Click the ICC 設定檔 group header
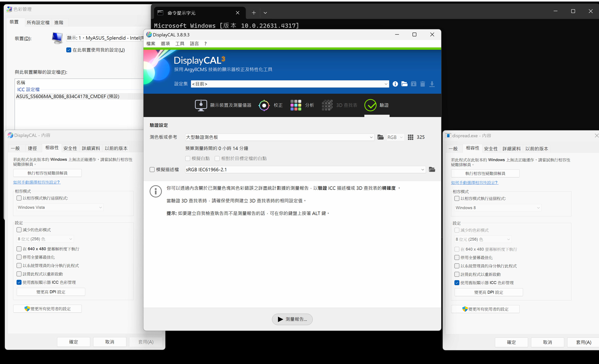 point(28,89)
